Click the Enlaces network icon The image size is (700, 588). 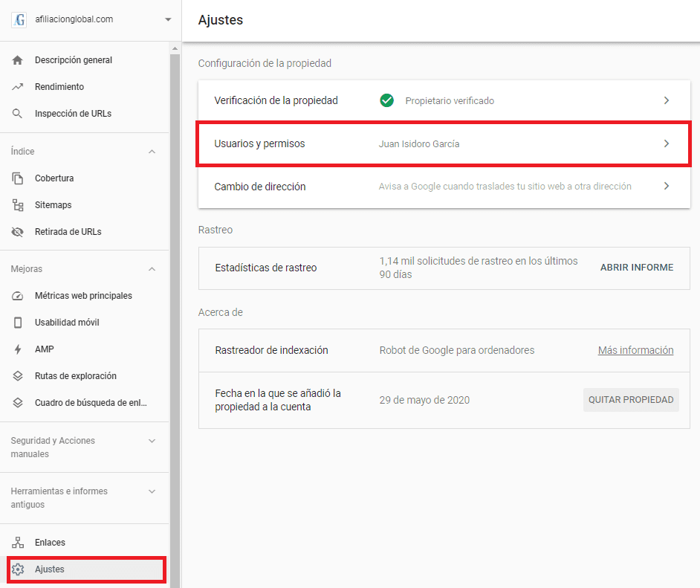[18, 543]
